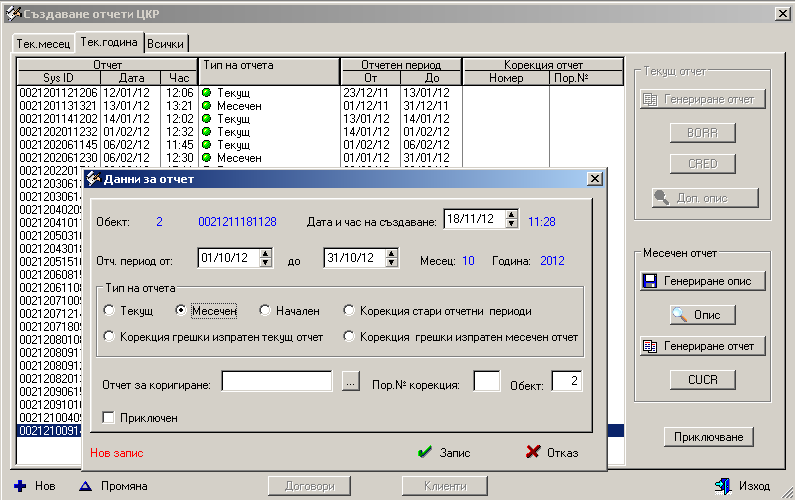Select Корекция грешки изпратен месечен отчет

tap(349, 336)
